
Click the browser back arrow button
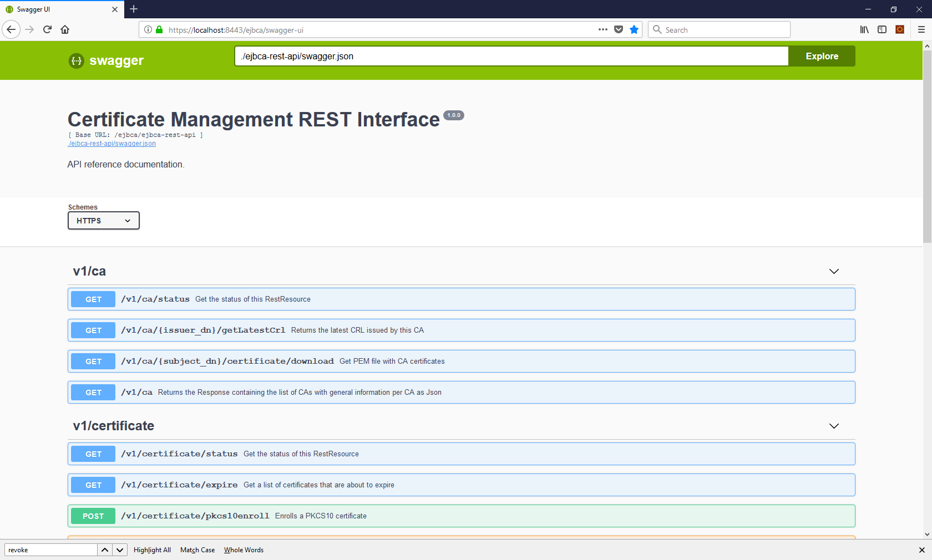coord(11,29)
